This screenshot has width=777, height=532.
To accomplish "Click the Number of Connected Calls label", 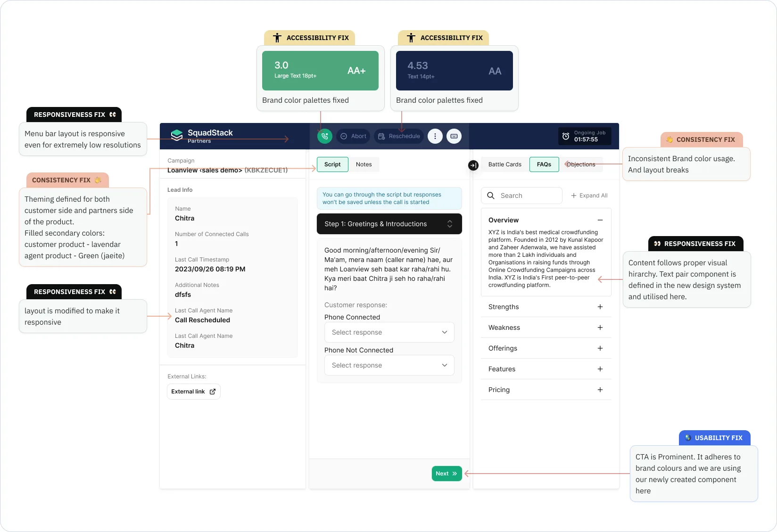I will coord(212,234).
